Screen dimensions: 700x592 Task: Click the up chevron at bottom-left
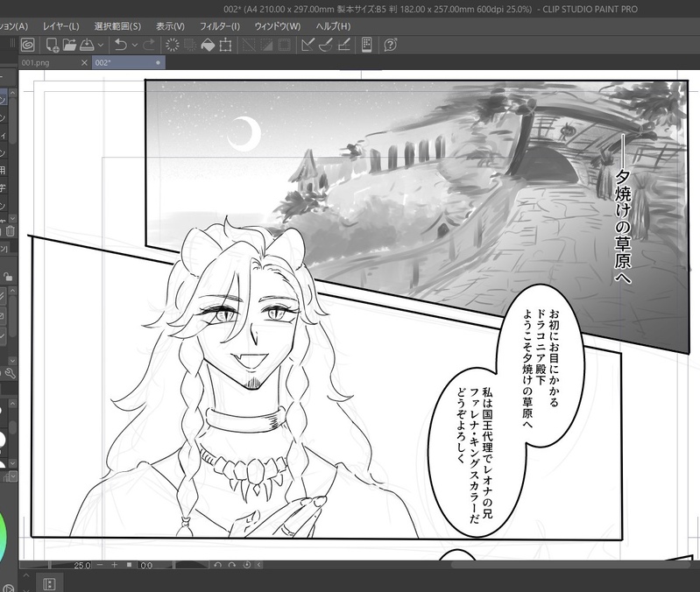click(x=26, y=575)
